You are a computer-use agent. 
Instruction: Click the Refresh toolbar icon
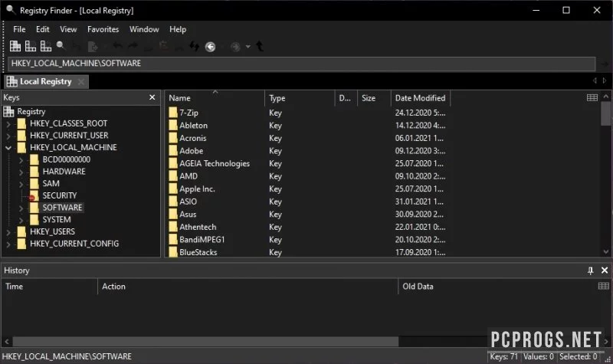pyautogui.click(x=195, y=47)
